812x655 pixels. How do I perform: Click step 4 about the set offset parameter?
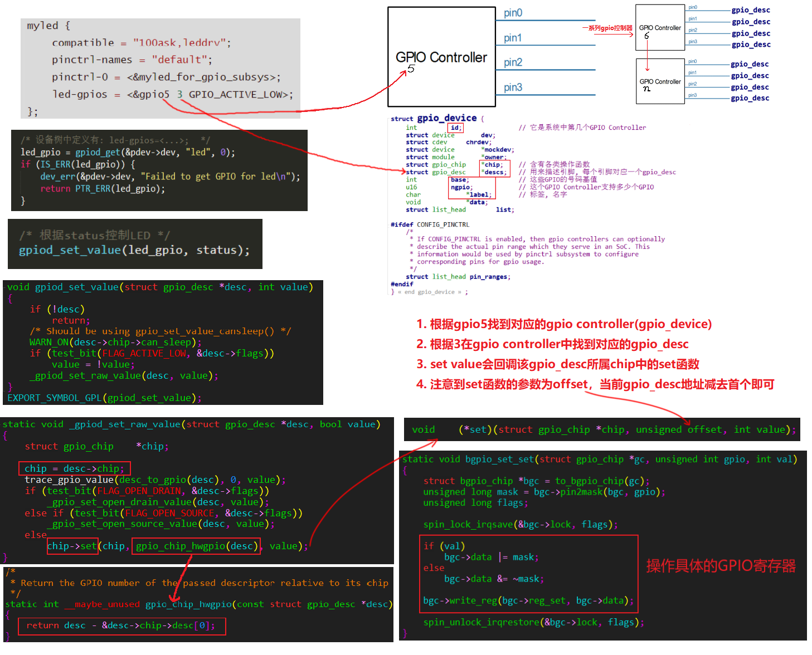595,384
